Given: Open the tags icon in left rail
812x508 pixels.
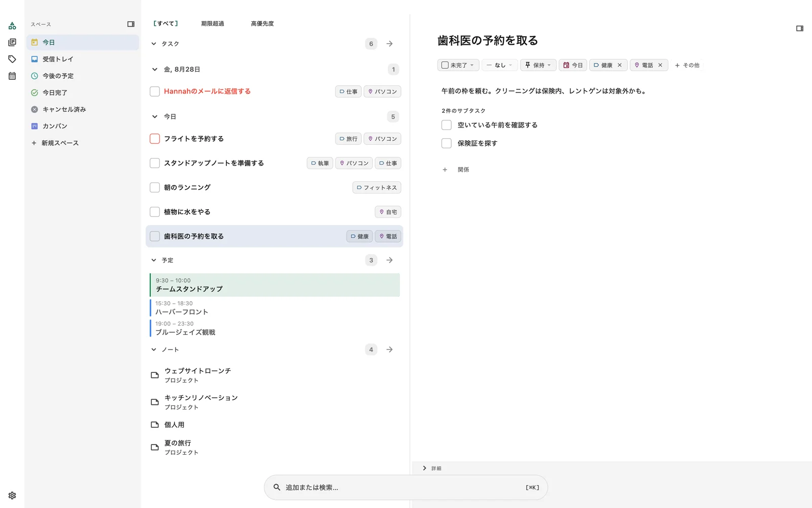Looking at the screenshot, I should tap(12, 59).
